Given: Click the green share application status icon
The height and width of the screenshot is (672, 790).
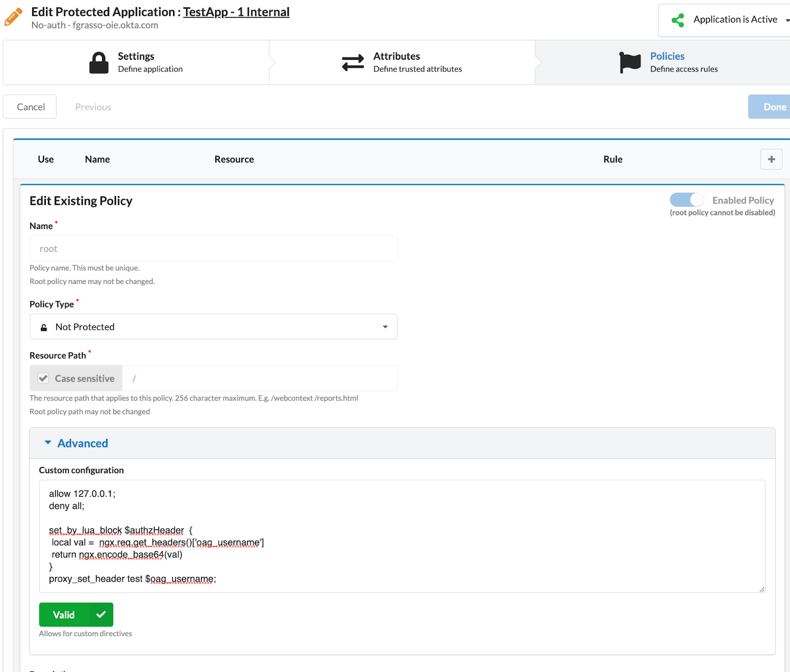Looking at the screenshot, I should tap(678, 20).
